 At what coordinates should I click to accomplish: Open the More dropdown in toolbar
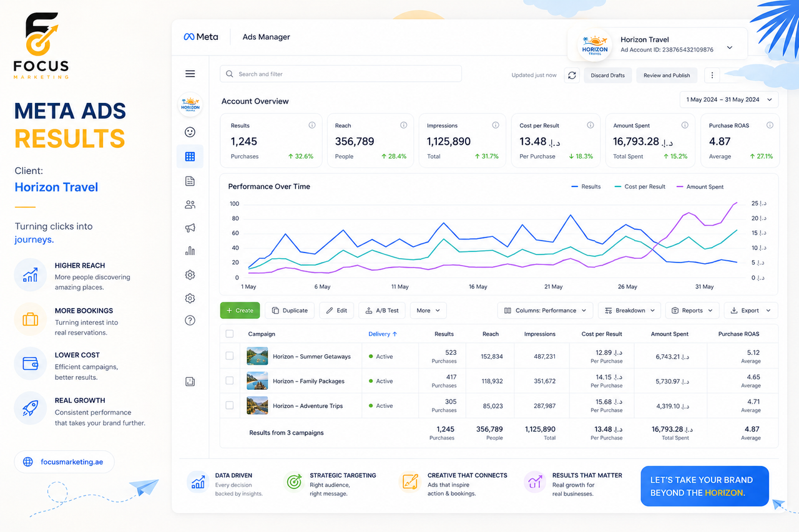click(428, 311)
